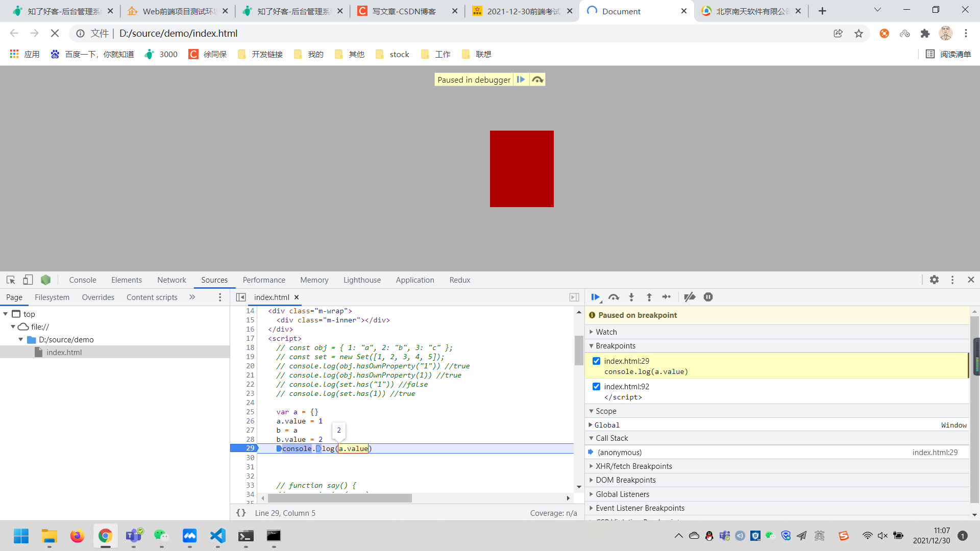Click Step out of current function icon
Image resolution: width=980 pixels, height=551 pixels.
[649, 297]
